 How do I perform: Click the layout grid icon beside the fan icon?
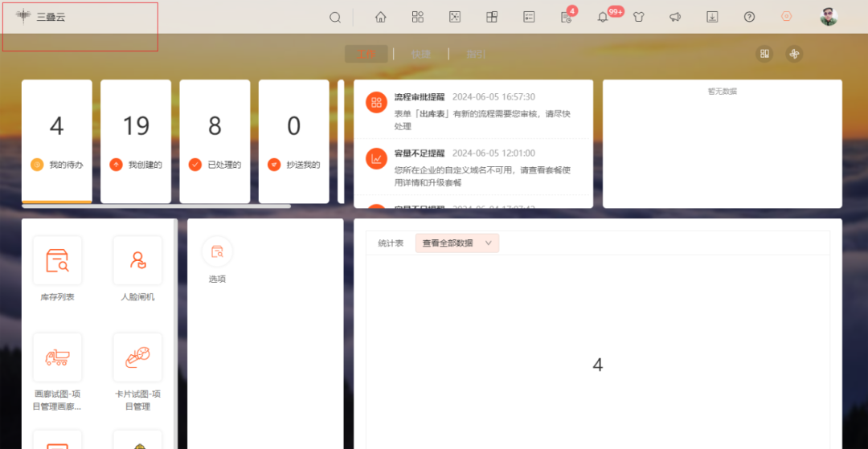(x=764, y=54)
